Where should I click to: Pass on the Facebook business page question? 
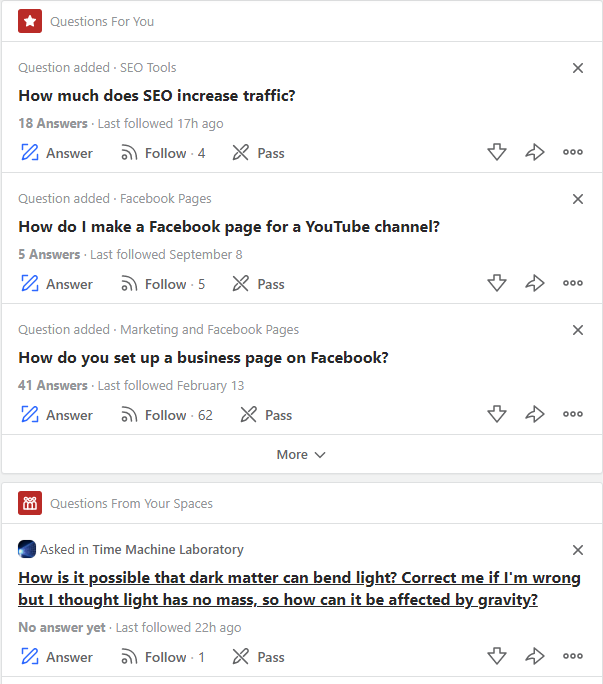[x=266, y=415]
